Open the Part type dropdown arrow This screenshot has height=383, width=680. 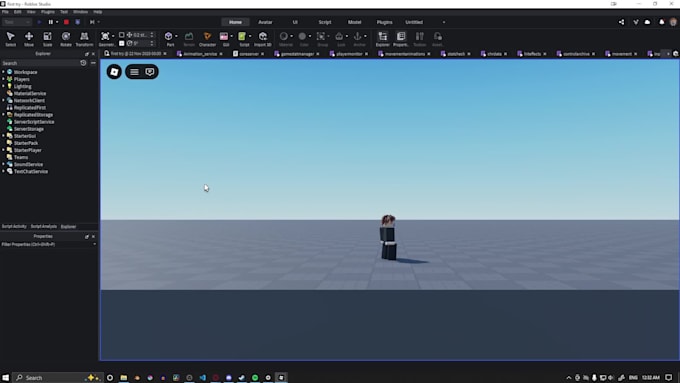click(x=176, y=36)
